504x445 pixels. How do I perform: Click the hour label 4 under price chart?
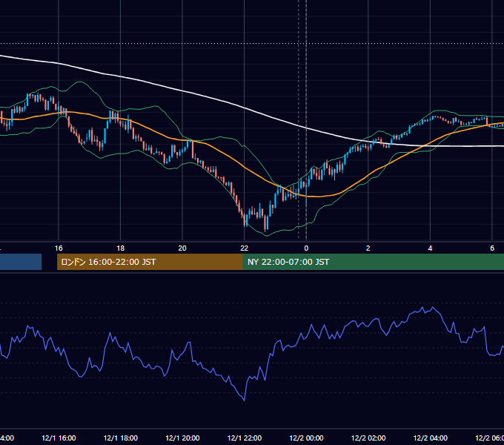430,248
